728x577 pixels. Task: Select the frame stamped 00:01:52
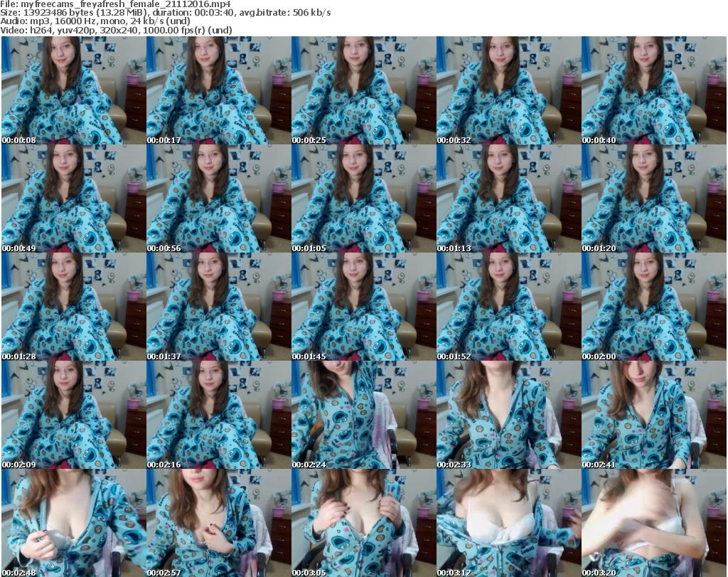508,307
